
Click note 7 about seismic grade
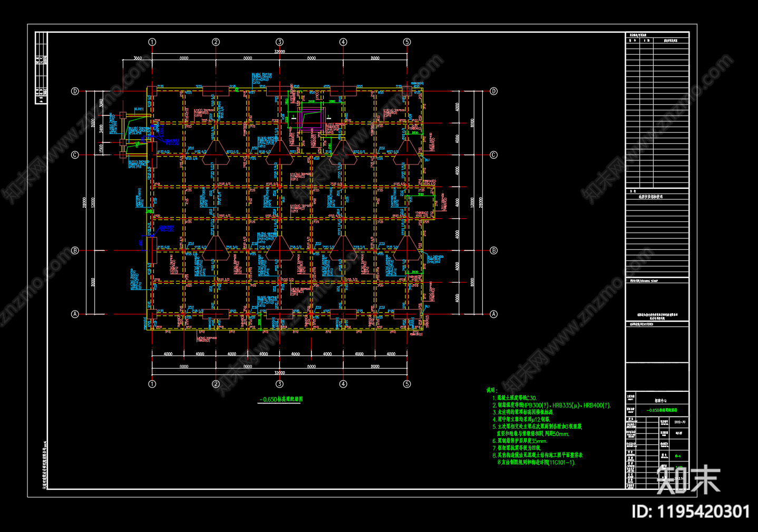coord(516,448)
